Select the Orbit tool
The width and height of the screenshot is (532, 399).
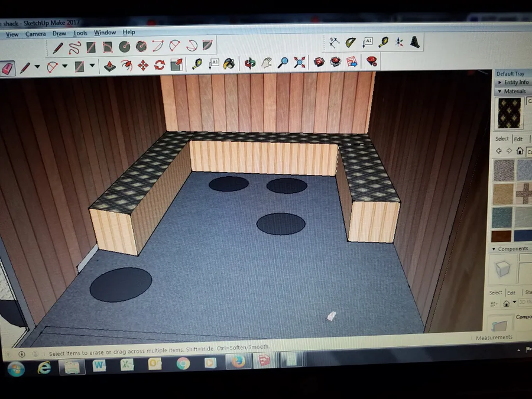pos(250,63)
